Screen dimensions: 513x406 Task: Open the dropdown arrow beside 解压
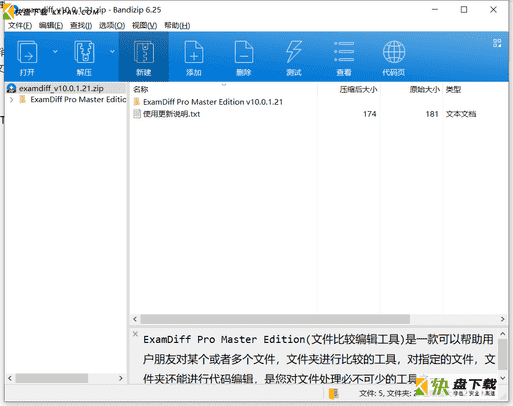pos(112,51)
